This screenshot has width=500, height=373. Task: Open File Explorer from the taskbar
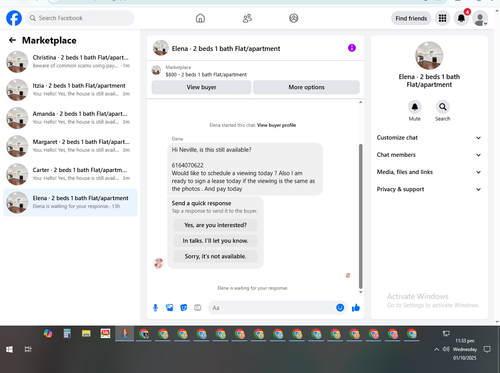86,333
